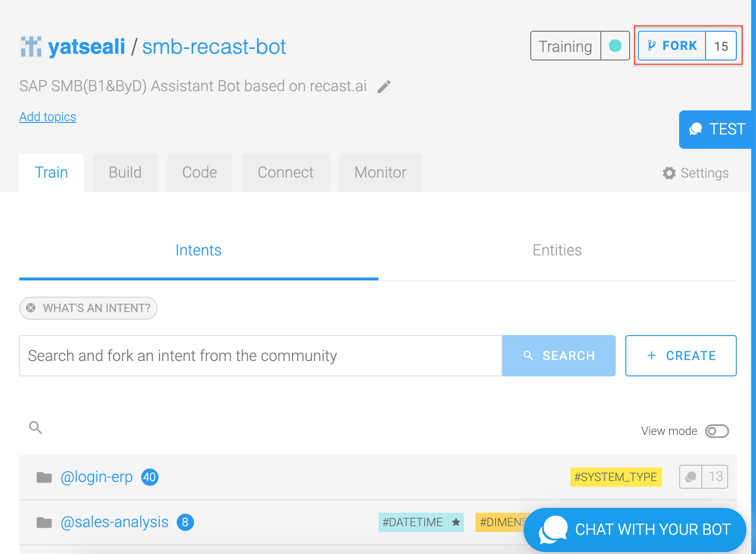Click the SEARCH button

tap(559, 356)
